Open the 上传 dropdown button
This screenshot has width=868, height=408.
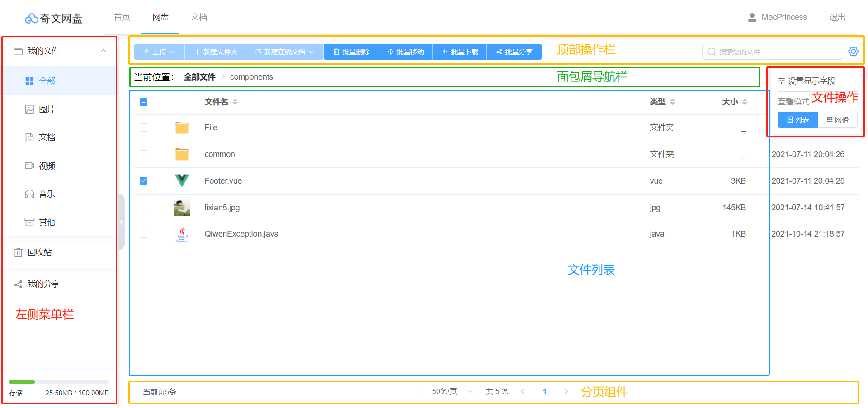[x=160, y=52]
